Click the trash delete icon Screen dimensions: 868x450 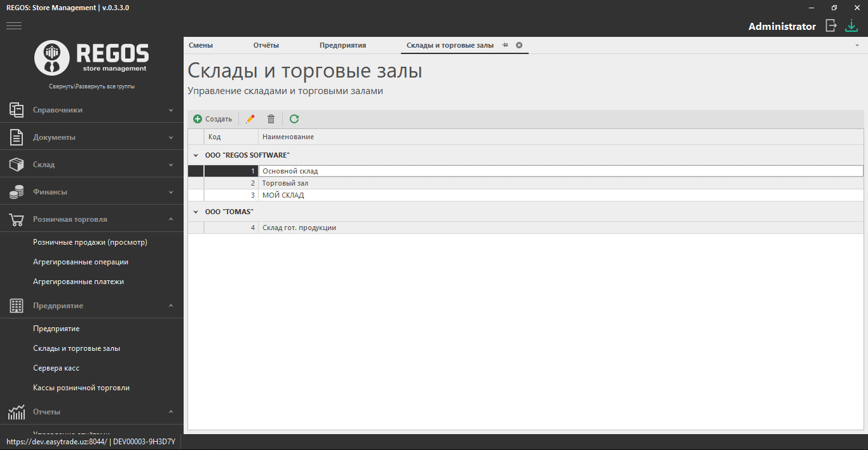point(271,119)
